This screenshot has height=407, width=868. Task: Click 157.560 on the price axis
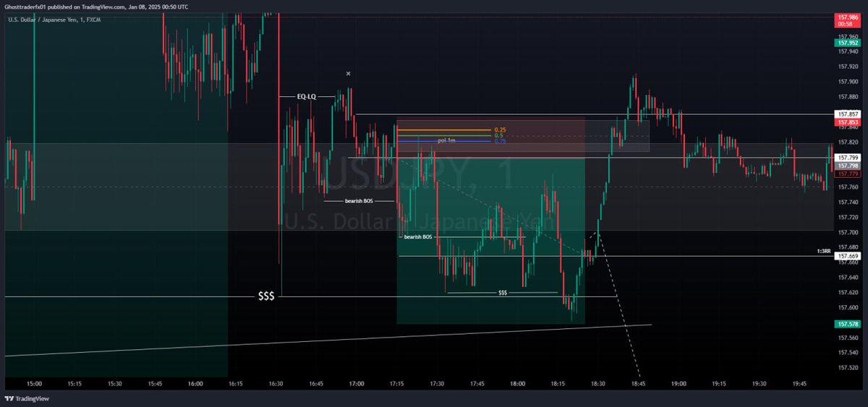point(848,338)
